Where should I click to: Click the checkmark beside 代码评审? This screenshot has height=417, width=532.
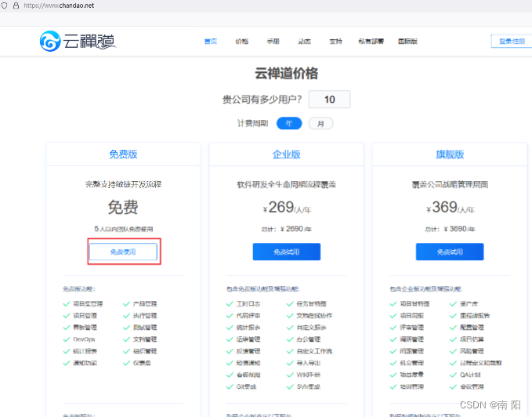point(230,316)
